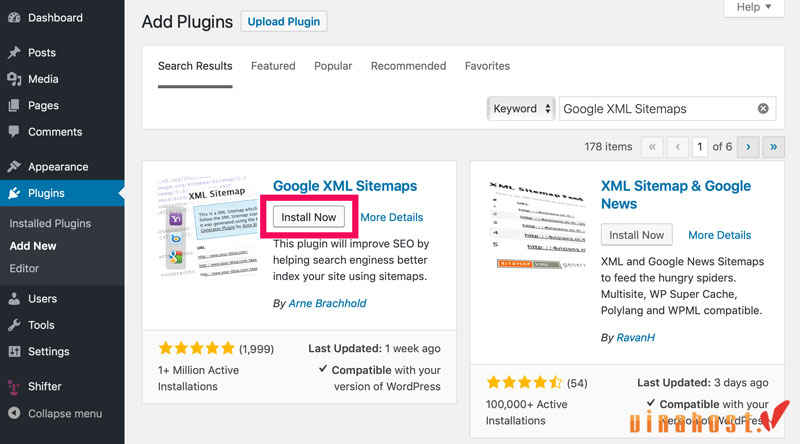Click the '1+ Million Active Installations' text

pyautogui.click(x=198, y=378)
